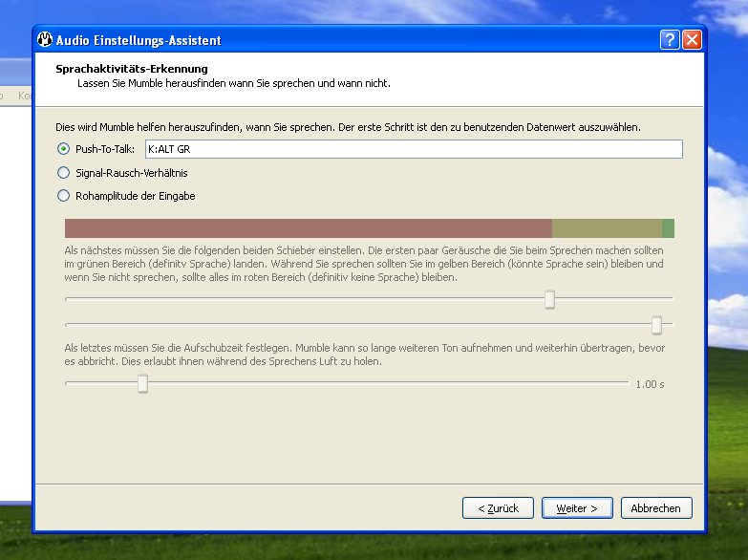
Task: Proceed with the Weiter button
Action: coord(577,508)
